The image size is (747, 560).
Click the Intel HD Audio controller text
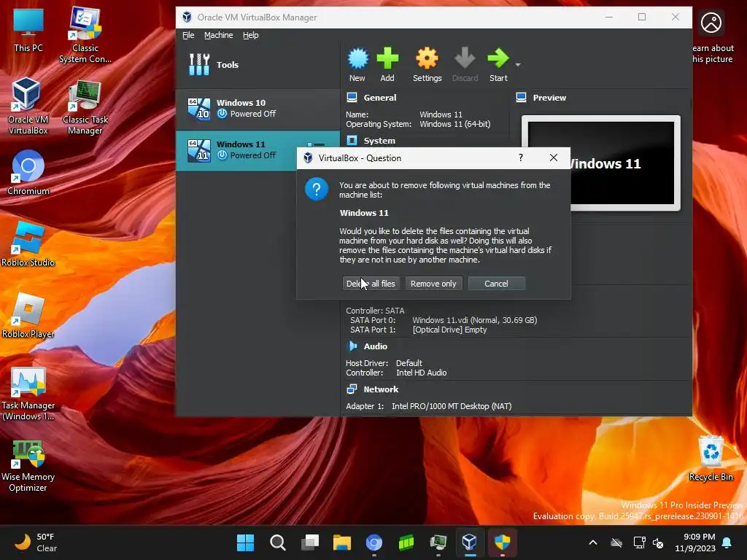421,373
